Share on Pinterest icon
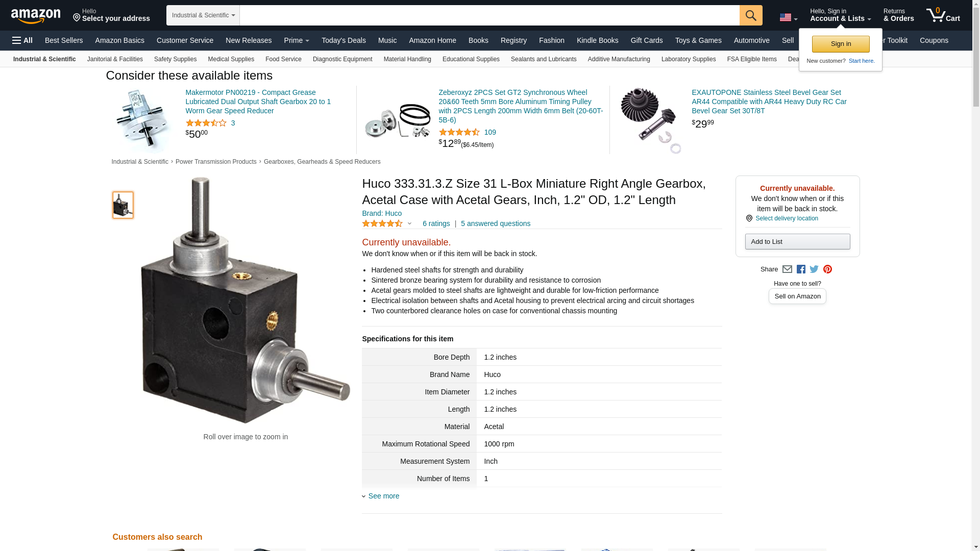 (827, 269)
